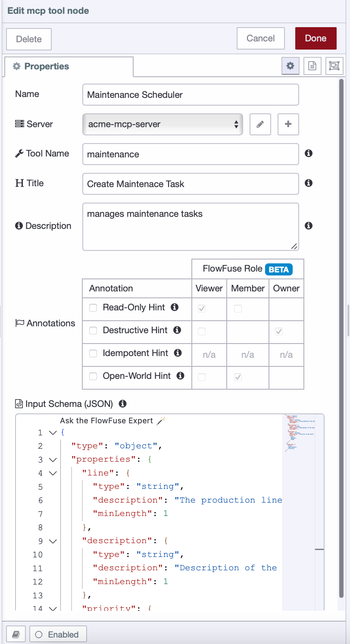Switch to node settings using the gear tab

[x=290, y=66]
